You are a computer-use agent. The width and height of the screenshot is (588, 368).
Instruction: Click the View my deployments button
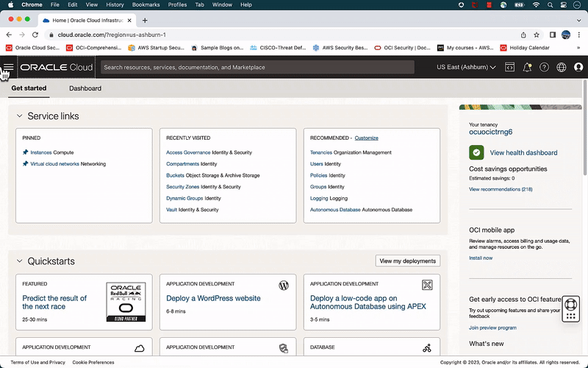click(408, 261)
